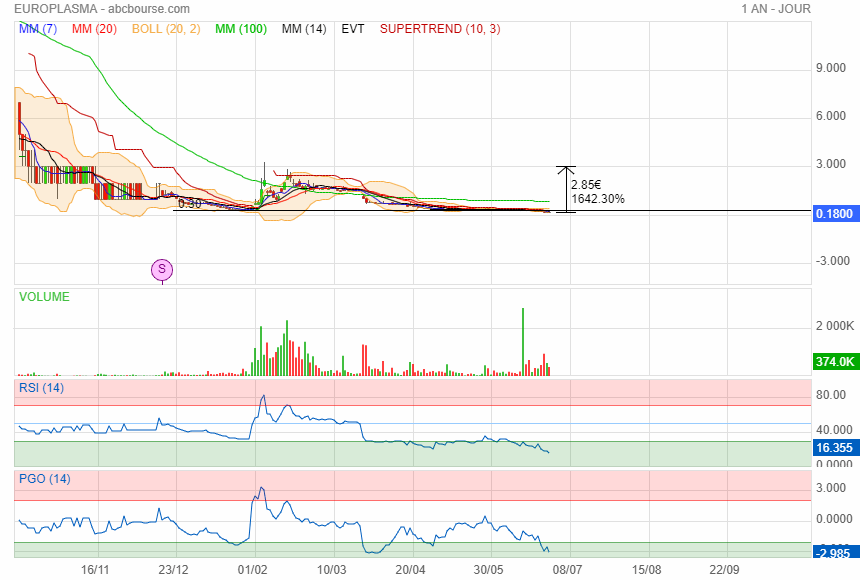
Task: Select the MM (7) legend label
Action: 38,29
